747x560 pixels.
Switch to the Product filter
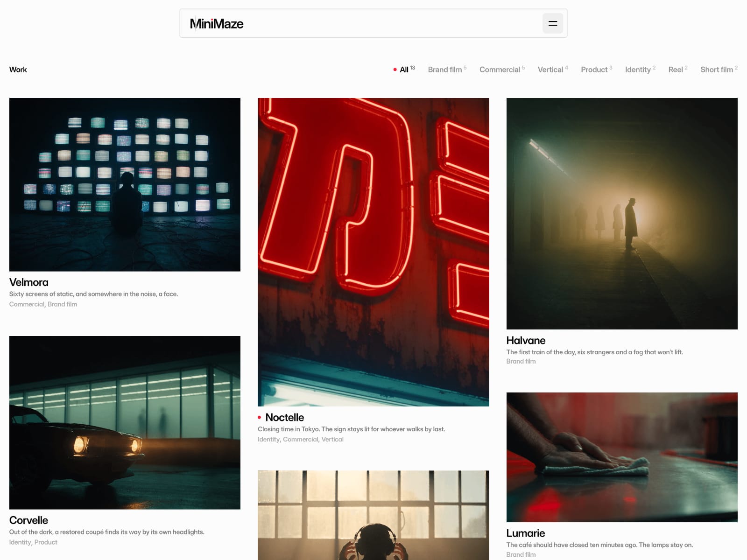pyautogui.click(x=597, y=70)
